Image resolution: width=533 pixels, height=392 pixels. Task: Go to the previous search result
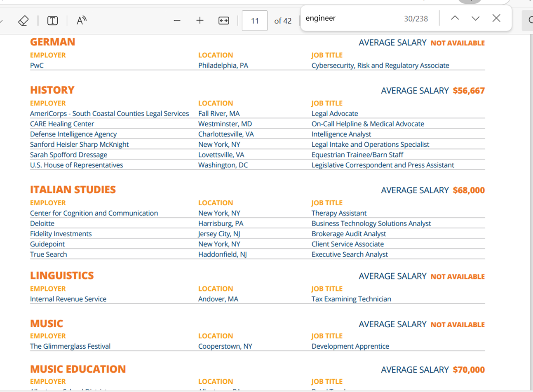[455, 18]
